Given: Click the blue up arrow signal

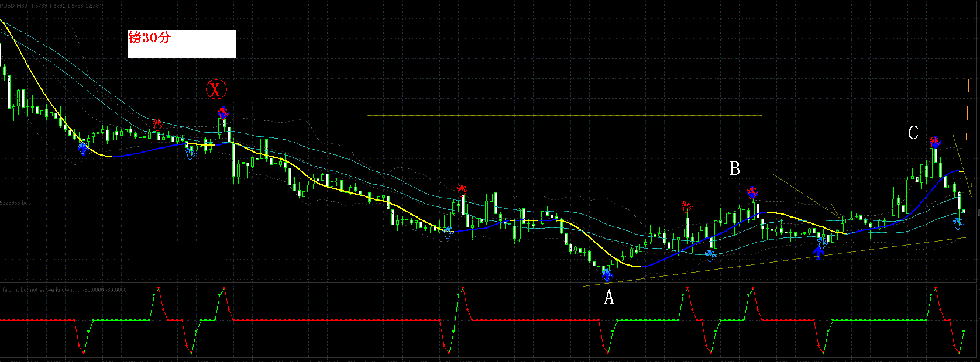Looking at the screenshot, I should (819, 253).
